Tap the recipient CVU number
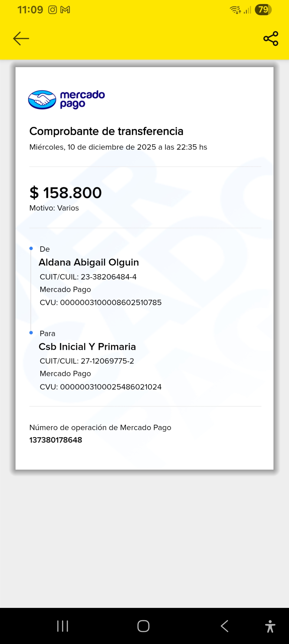The height and width of the screenshot is (644, 289). coord(101,387)
